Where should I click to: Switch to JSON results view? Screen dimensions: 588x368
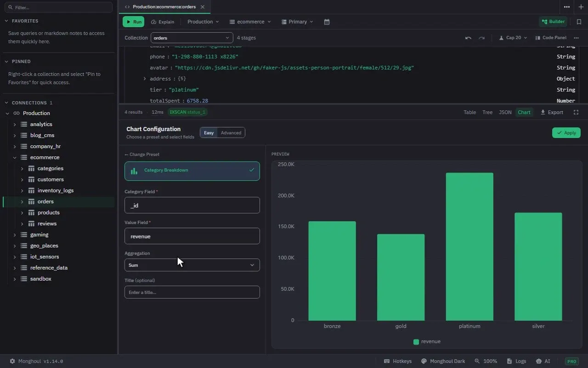tap(505, 112)
